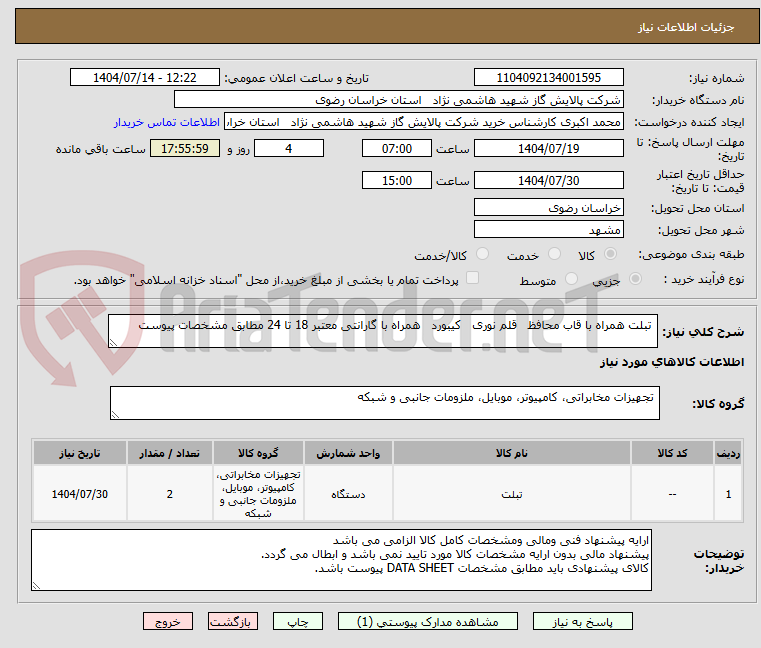
Task: Click the بازگشت back button
Action: pyautogui.click(x=234, y=621)
